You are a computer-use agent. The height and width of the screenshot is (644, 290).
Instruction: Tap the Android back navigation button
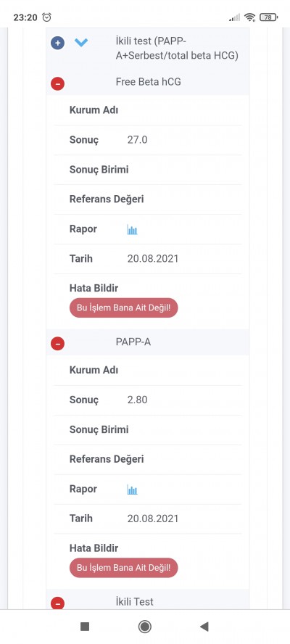click(204, 627)
